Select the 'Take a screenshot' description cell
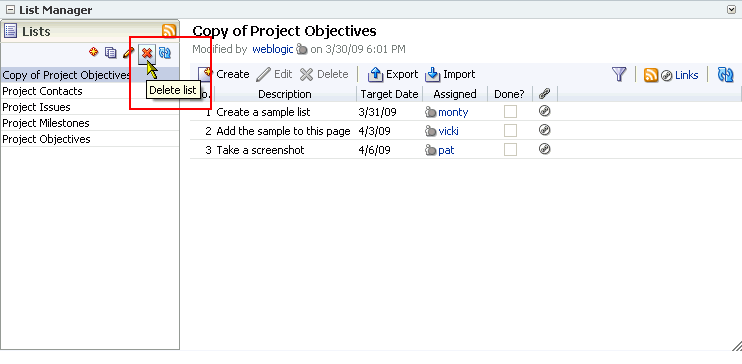Viewport: 742px width, 364px height. 260,150
